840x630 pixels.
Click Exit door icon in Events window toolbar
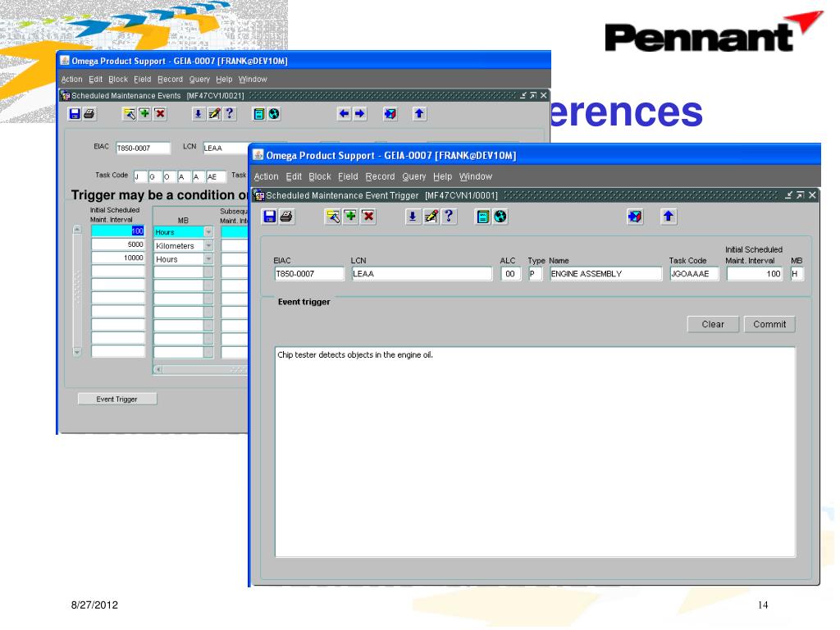(x=390, y=113)
